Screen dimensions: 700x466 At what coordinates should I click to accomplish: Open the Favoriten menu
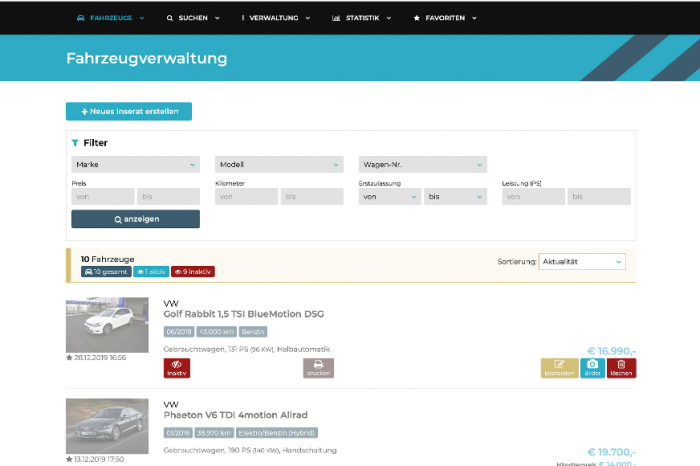[x=445, y=18]
